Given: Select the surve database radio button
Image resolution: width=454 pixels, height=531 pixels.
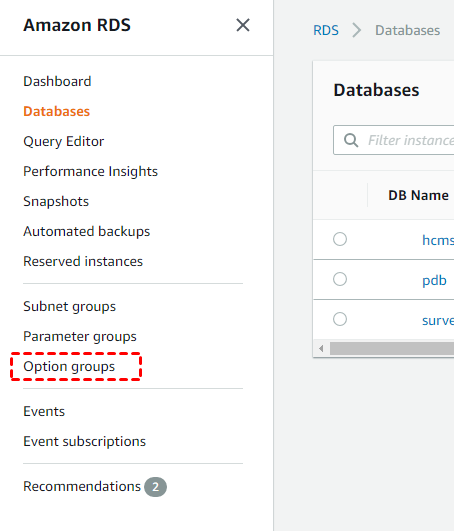Looking at the screenshot, I should 340,319.
